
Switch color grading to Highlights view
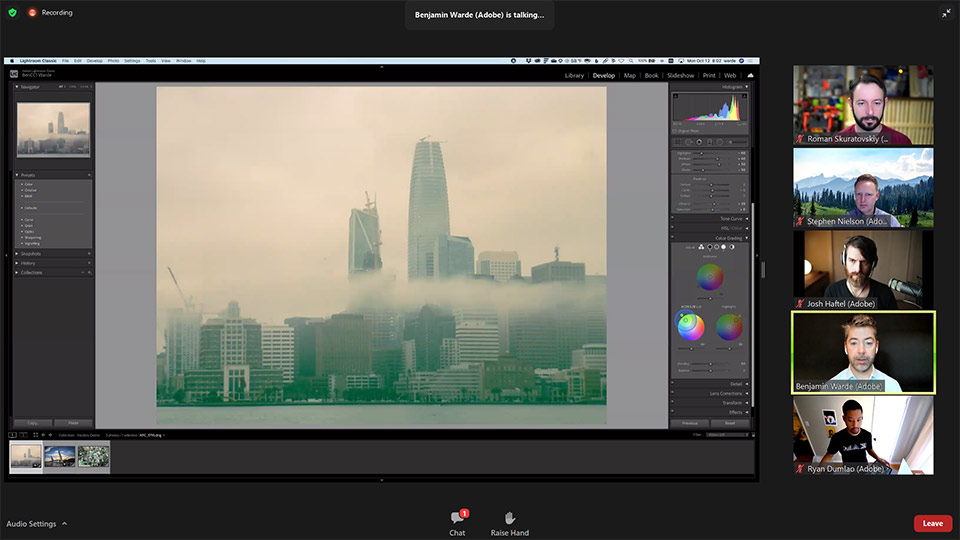pyautogui.click(x=724, y=247)
